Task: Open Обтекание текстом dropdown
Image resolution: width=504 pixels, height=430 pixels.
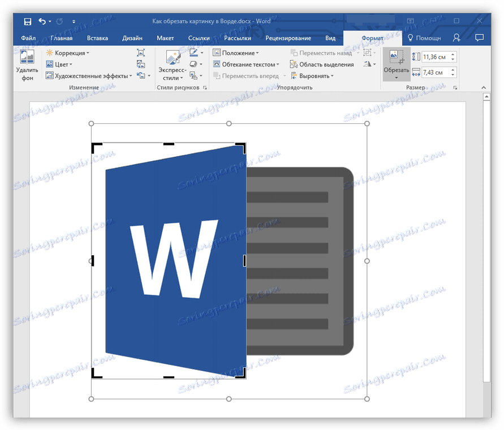Action: (246, 64)
